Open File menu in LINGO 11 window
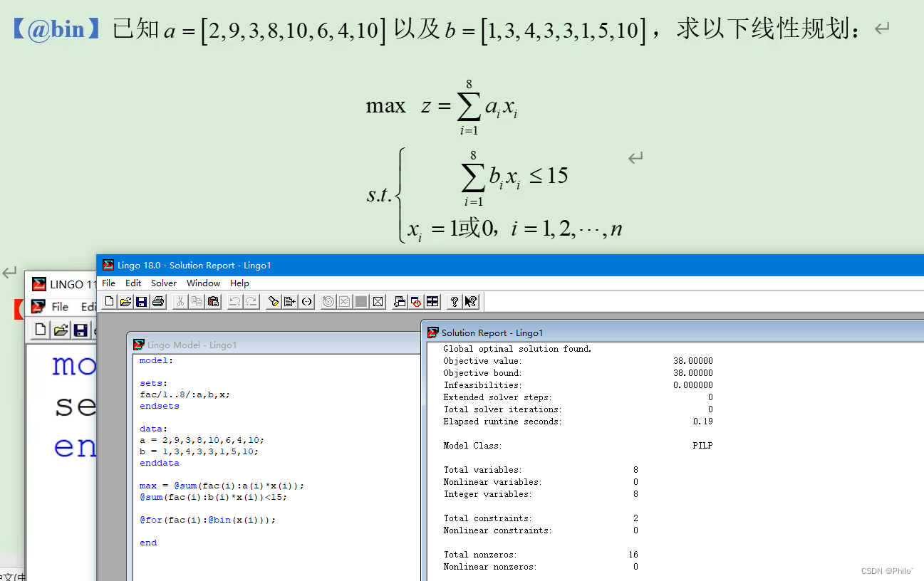Viewport: 924px width, 581px height. [60, 307]
